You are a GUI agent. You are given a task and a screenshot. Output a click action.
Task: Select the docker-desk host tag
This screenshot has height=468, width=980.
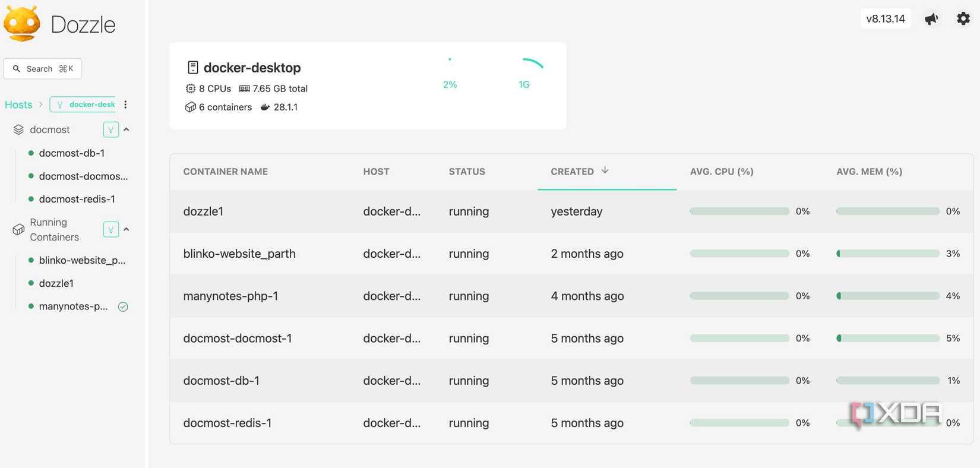coord(83,105)
